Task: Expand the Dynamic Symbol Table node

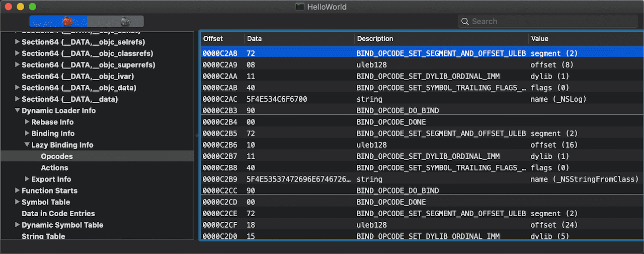Action: pos(18,225)
